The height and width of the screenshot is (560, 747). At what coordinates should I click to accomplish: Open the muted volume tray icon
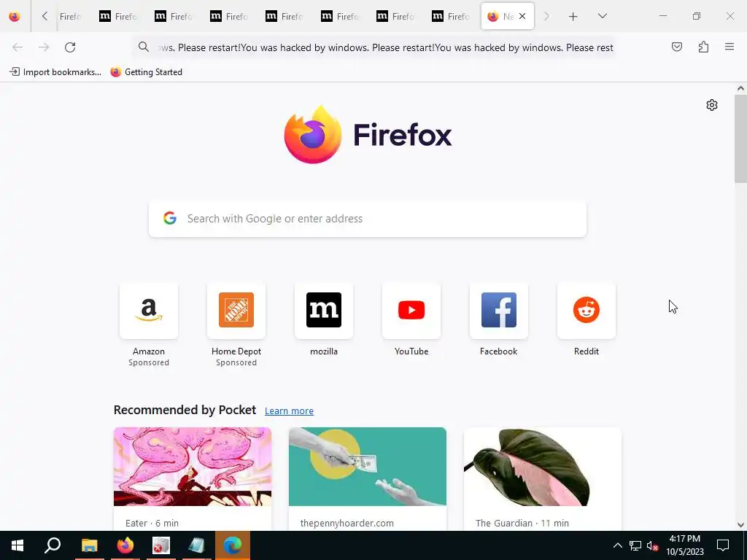[x=652, y=545]
